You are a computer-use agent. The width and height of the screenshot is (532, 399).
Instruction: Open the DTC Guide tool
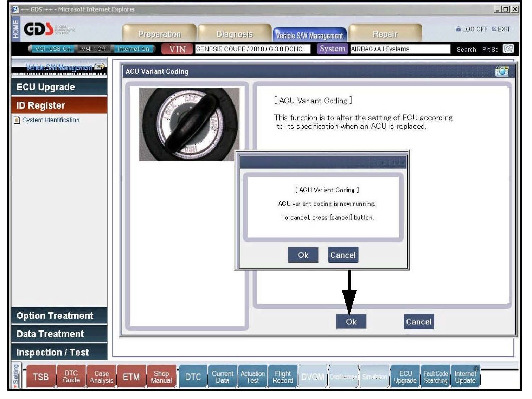(71, 377)
